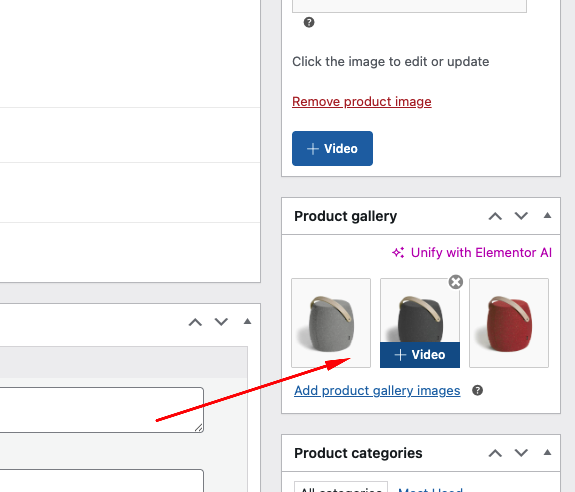This screenshot has width=575, height=492.
Task: Open the All categories tab
Action: pos(341,488)
